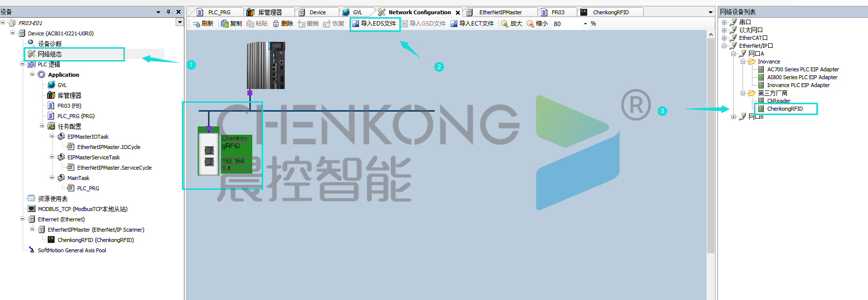This screenshot has height=300, width=868.
Task: Switch to the EtherNetIPMaster tab
Action: click(500, 12)
